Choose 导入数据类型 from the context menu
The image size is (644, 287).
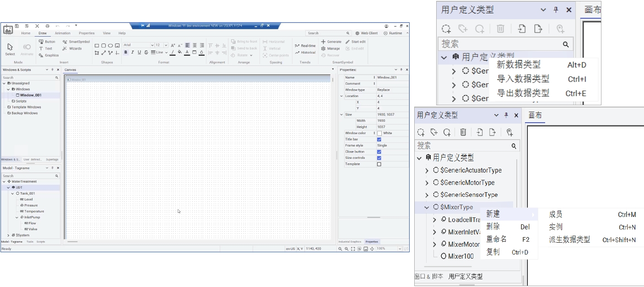pos(523,79)
